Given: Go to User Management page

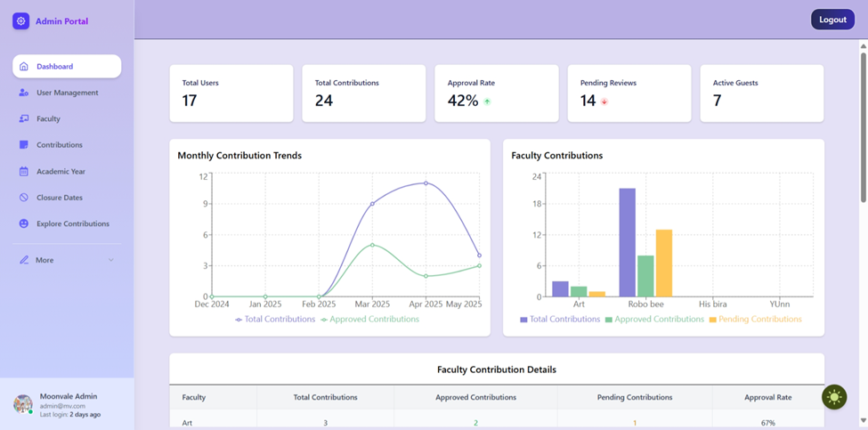Looking at the screenshot, I should coord(67,93).
